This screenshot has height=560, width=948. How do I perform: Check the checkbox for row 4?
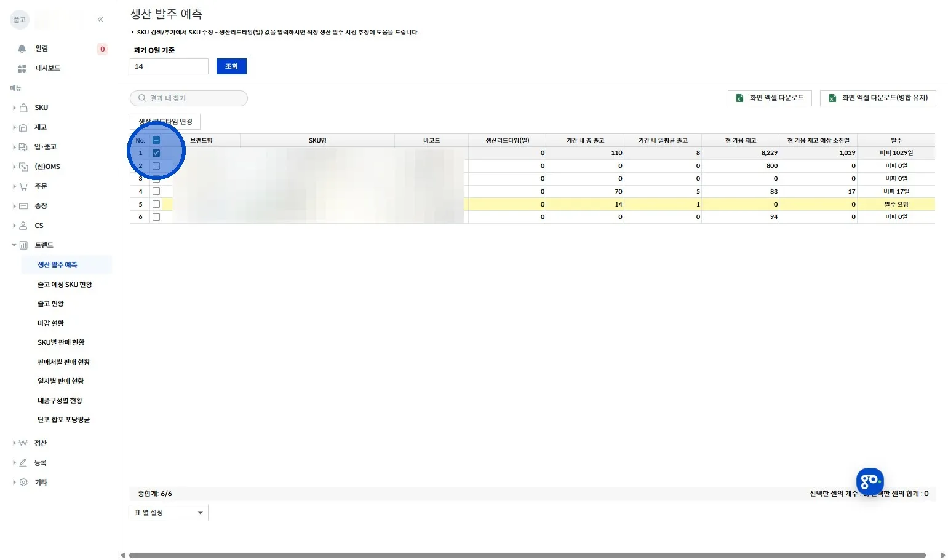coord(156,191)
